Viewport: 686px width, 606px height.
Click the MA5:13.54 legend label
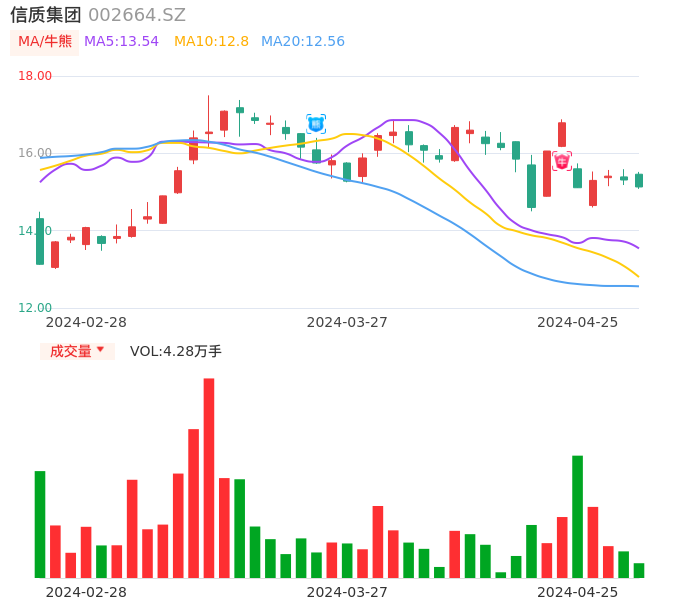(121, 42)
